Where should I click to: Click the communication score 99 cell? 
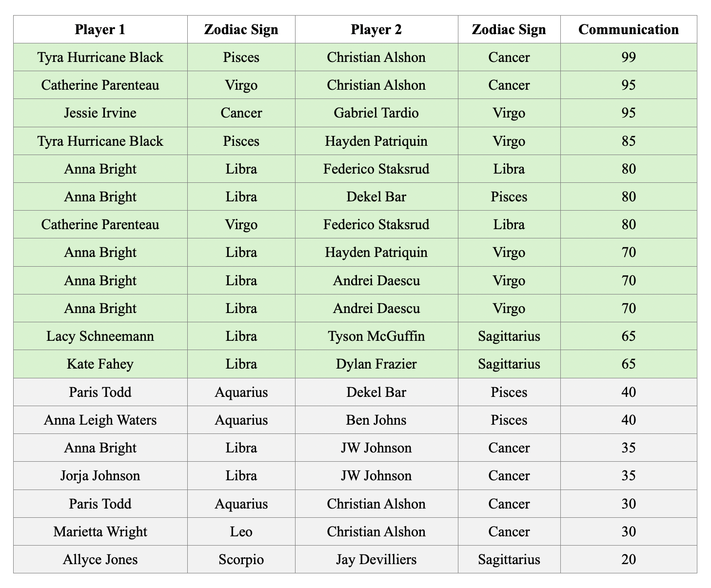[x=628, y=58]
